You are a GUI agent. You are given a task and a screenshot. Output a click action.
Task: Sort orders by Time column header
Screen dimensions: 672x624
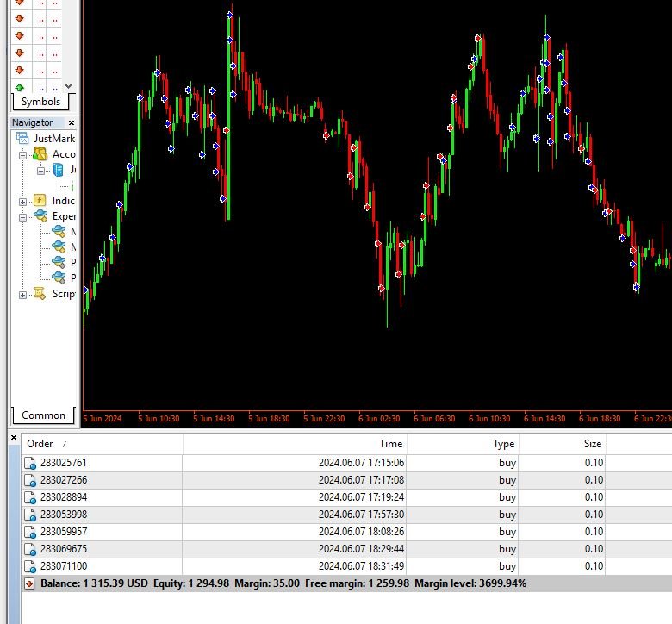click(390, 444)
